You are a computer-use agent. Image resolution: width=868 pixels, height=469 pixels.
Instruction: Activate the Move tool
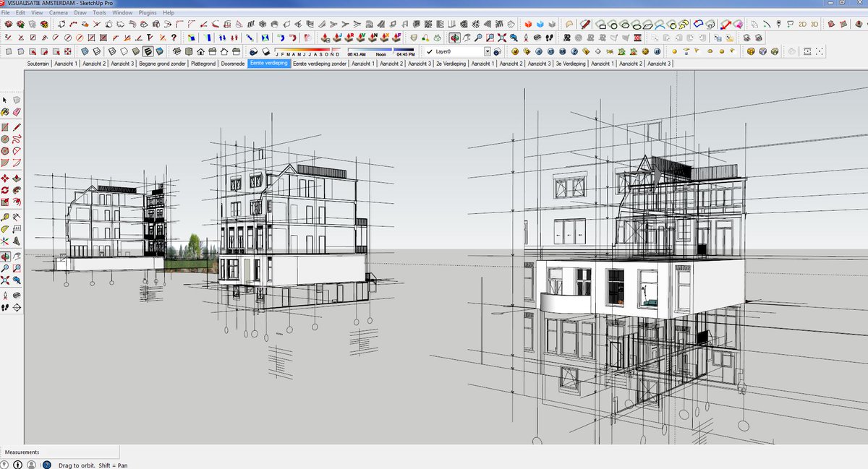(x=5, y=178)
